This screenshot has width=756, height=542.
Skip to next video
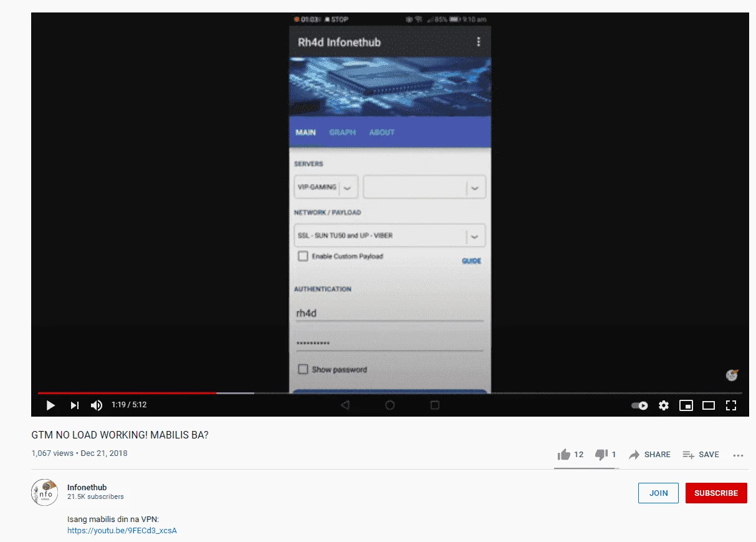coord(75,405)
